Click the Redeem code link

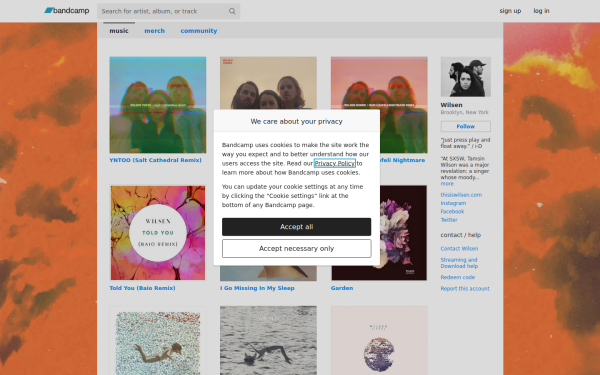[x=458, y=277]
